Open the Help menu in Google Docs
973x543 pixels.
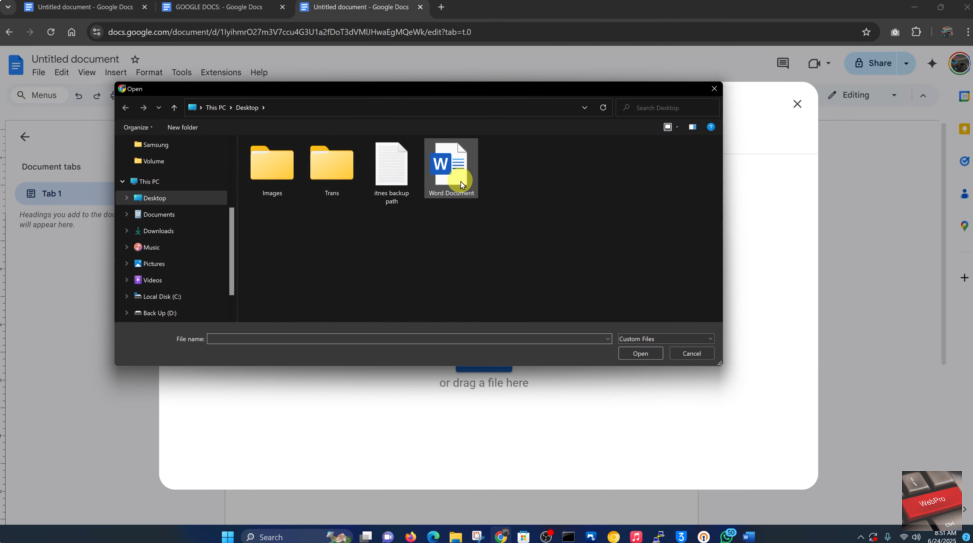[259, 73]
